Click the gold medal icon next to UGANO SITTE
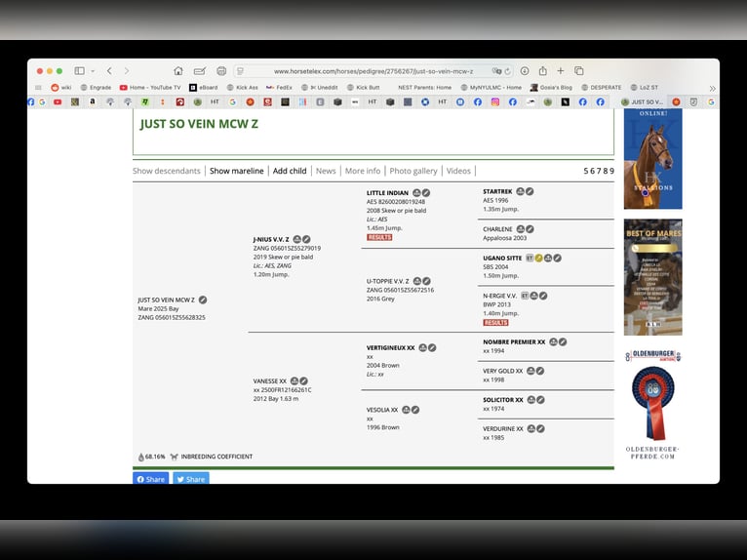 [x=538, y=259]
